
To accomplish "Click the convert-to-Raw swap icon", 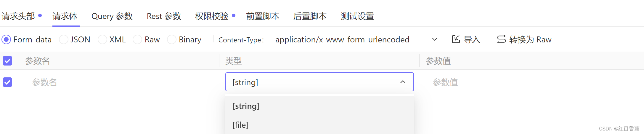I will 501,39.
